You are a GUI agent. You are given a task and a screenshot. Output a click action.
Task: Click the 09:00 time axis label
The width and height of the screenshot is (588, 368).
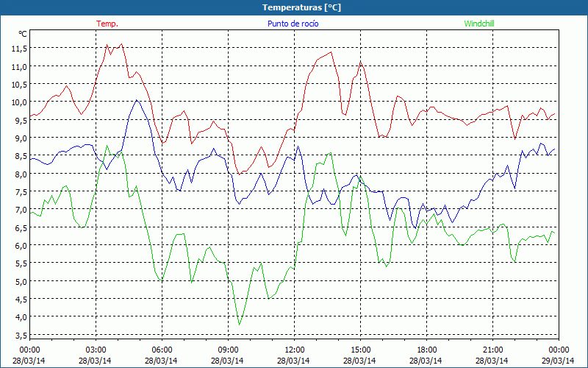coord(228,350)
